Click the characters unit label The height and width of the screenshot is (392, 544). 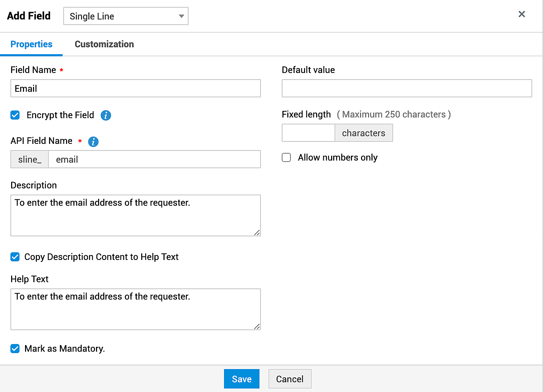[x=363, y=133]
